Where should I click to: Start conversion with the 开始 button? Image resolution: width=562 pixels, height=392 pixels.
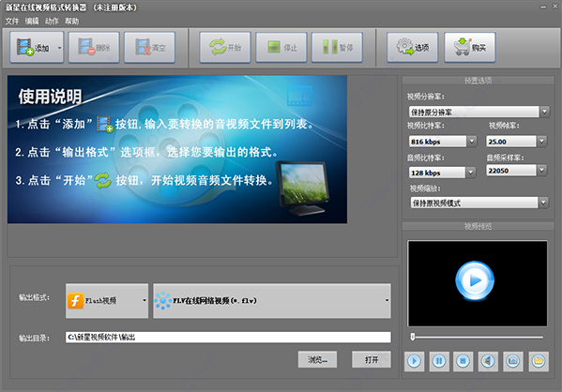click(225, 47)
